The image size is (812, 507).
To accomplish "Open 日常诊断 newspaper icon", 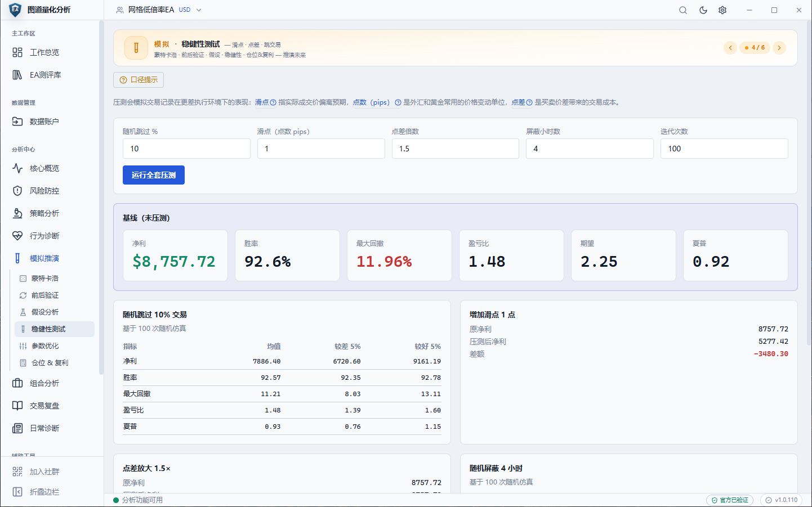I will pos(17,428).
